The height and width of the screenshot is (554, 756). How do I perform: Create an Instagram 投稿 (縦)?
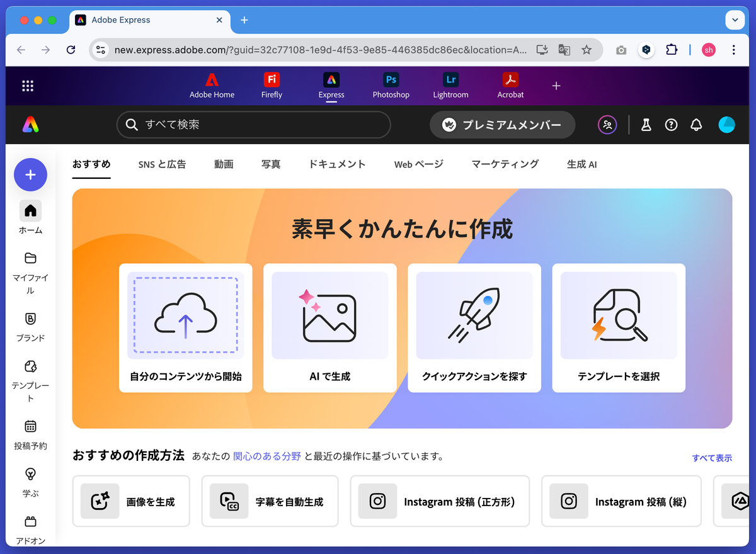(621, 501)
